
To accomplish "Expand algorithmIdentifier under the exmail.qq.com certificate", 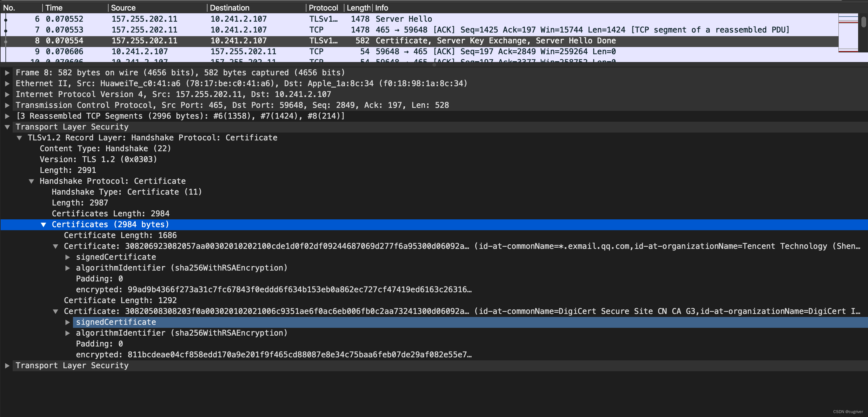I will [68, 268].
